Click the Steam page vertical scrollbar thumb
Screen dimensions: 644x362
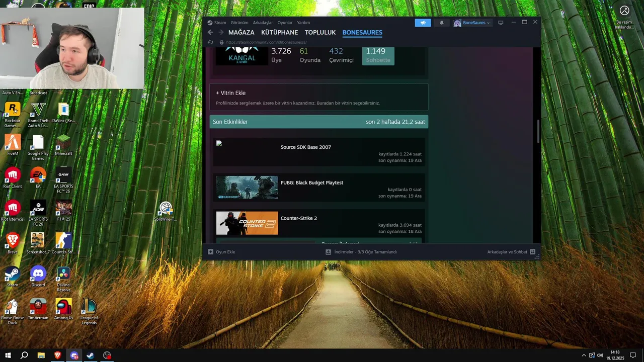coord(538,131)
